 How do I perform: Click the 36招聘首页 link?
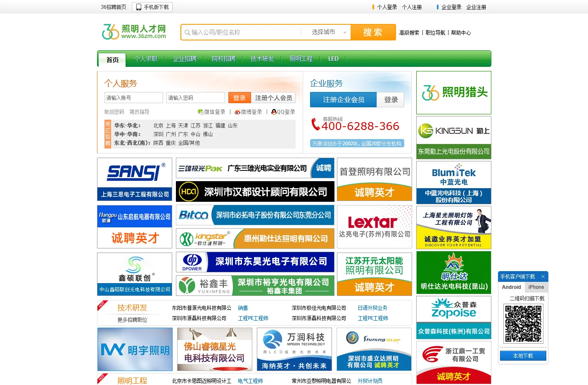[114, 7]
